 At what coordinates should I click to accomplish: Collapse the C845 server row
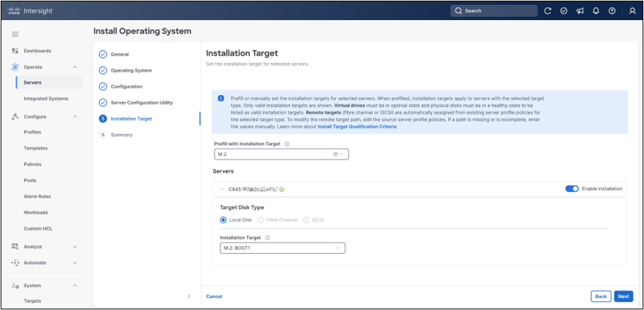click(222, 189)
